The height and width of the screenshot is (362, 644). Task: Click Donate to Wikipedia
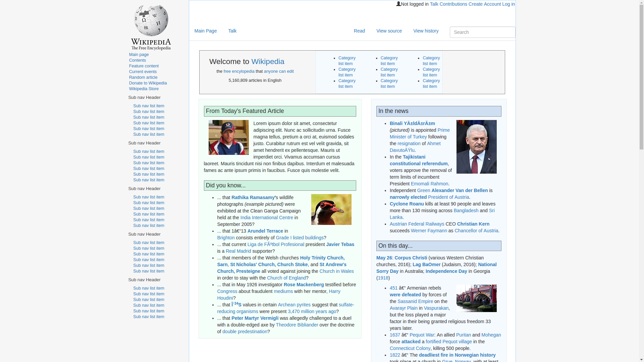tap(148, 83)
